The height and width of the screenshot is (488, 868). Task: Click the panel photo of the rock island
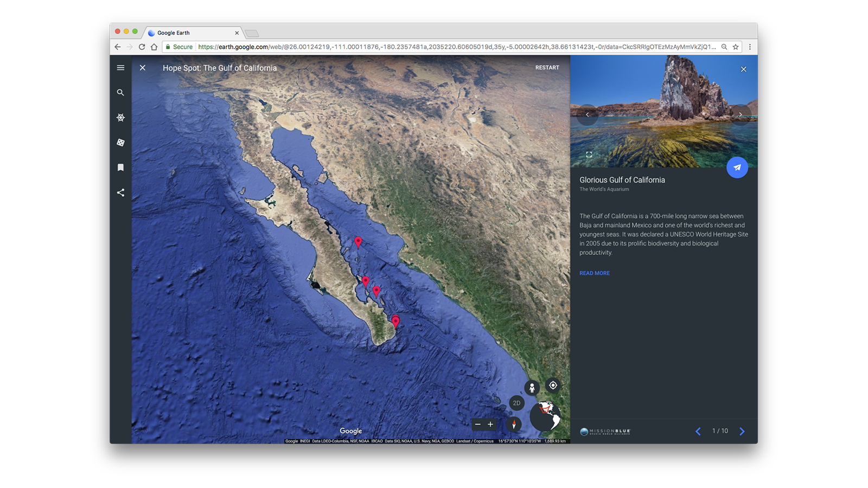point(664,111)
